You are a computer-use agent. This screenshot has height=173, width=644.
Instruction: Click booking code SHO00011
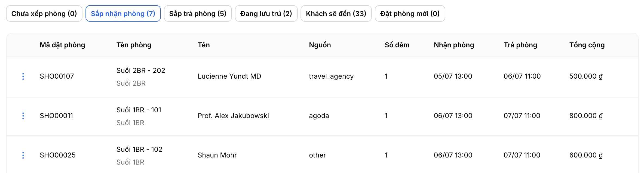click(56, 116)
